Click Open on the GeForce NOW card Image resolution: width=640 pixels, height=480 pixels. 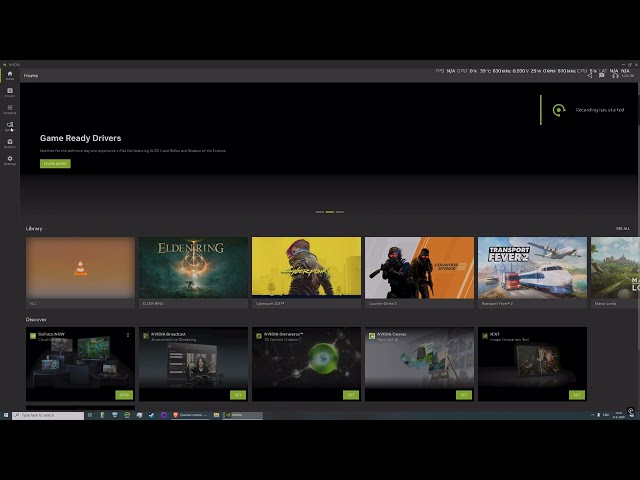click(x=124, y=395)
